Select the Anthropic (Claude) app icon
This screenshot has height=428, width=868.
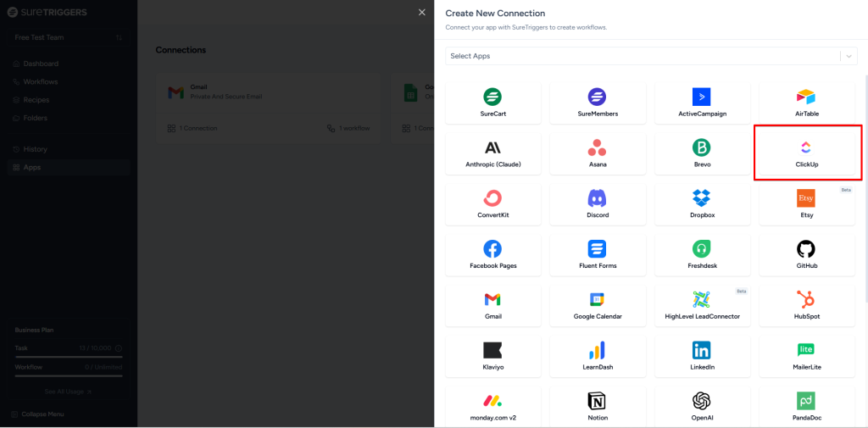(x=492, y=147)
